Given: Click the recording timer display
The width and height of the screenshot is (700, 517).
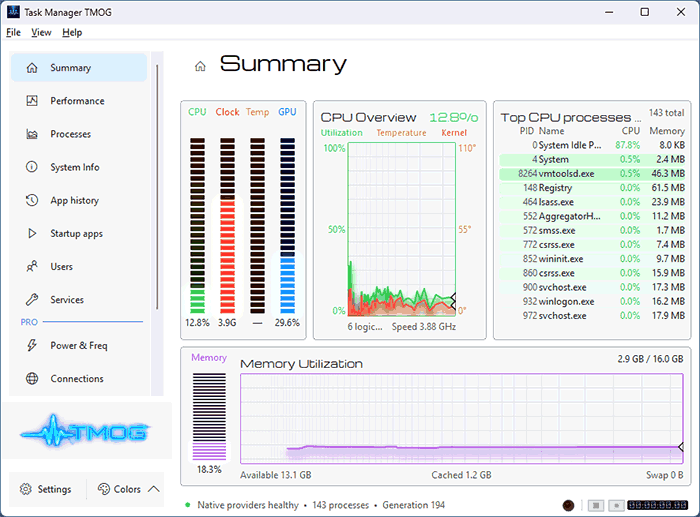Looking at the screenshot, I should pyautogui.click(x=658, y=505).
